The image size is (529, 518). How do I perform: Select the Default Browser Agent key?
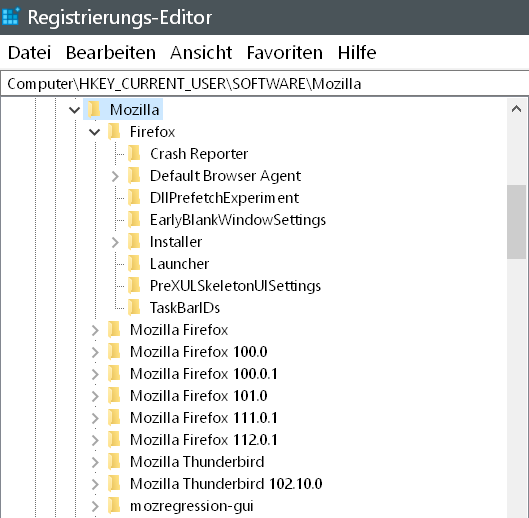(225, 176)
